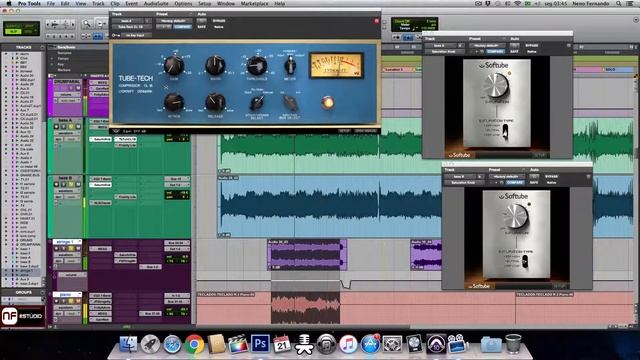The image size is (640, 360).
Task: Select the piano waveform clip
Action: click(305, 308)
